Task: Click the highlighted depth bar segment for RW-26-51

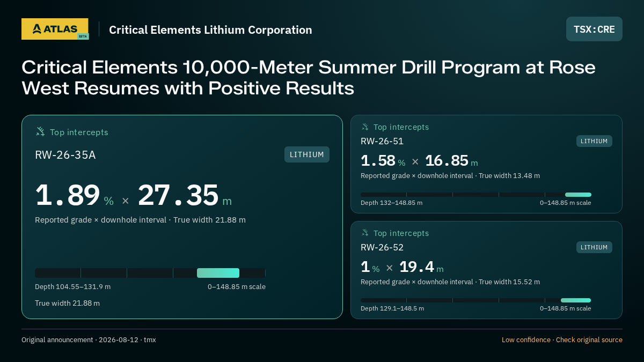Action: pyautogui.click(x=578, y=195)
